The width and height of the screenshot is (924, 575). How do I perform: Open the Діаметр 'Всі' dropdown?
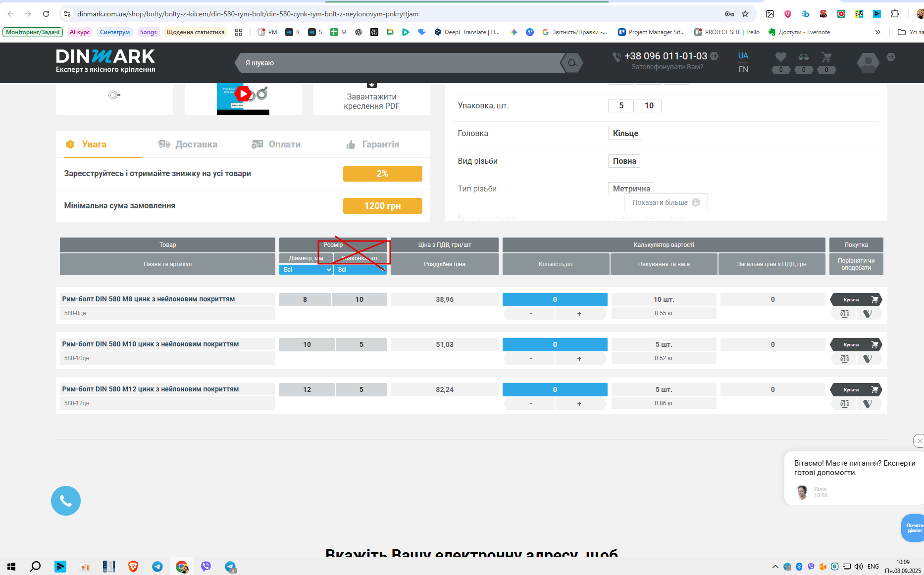(x=306, y=270)
